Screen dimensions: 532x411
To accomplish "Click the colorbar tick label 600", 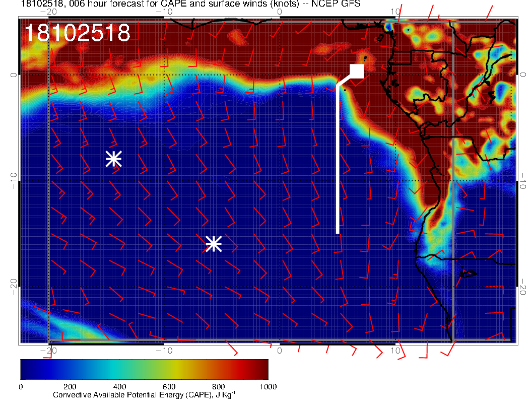I will (169, 386).
